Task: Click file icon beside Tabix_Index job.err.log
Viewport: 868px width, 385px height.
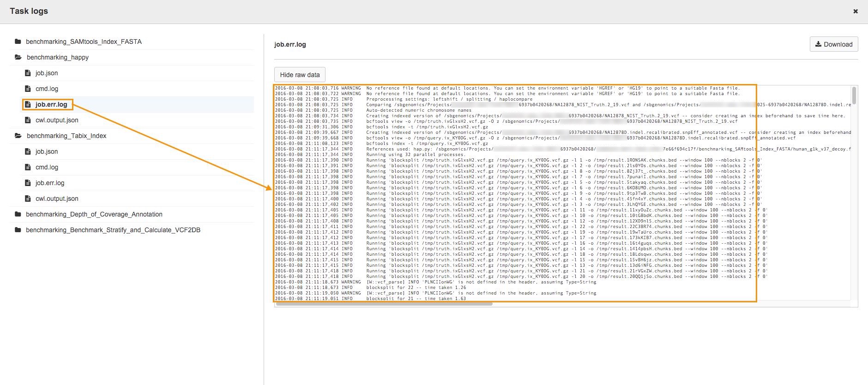Action: [28, 183]
